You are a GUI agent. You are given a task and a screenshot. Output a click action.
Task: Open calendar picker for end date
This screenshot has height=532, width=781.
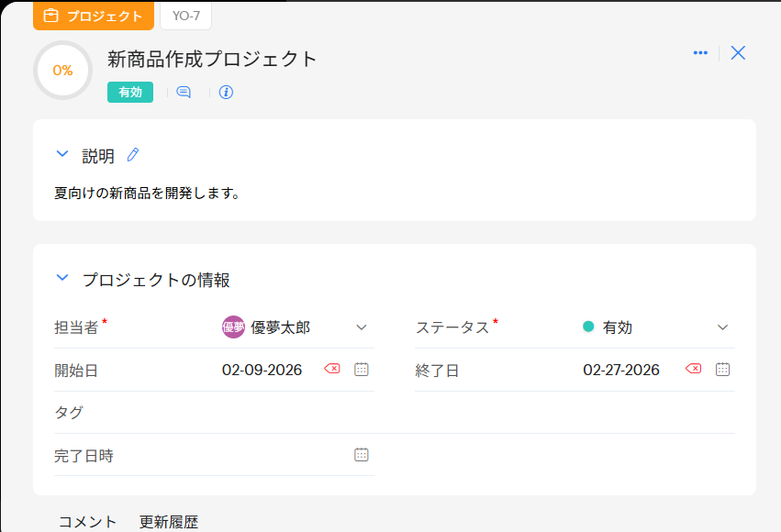tap(723, 369)
